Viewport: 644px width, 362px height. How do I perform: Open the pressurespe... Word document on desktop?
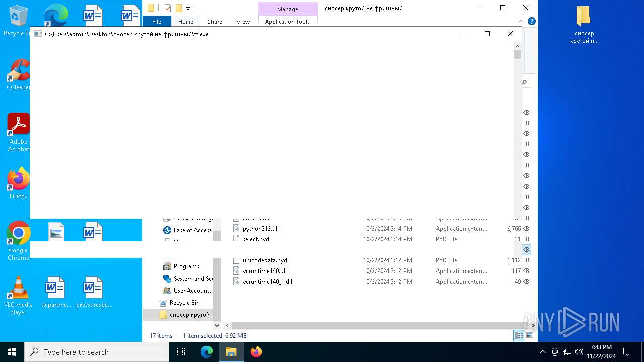tap(94, 292)
